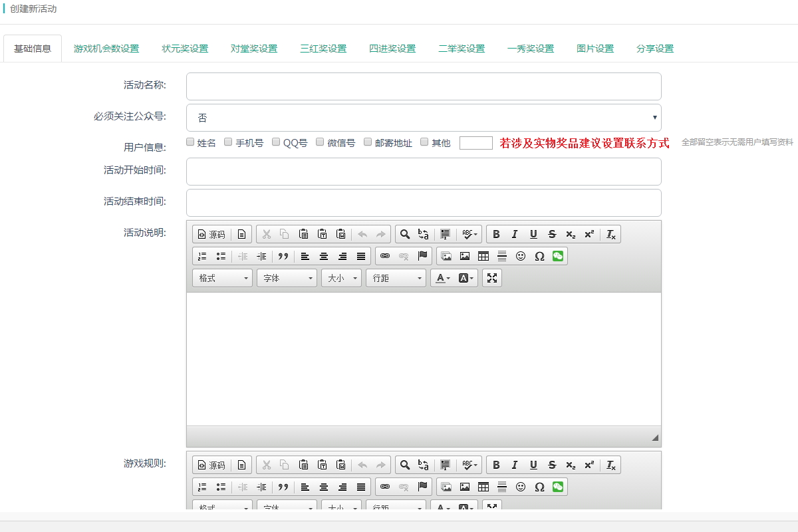798x532 pixels.
Task: Click the 其他 text input box
Action: pos(476,142)
